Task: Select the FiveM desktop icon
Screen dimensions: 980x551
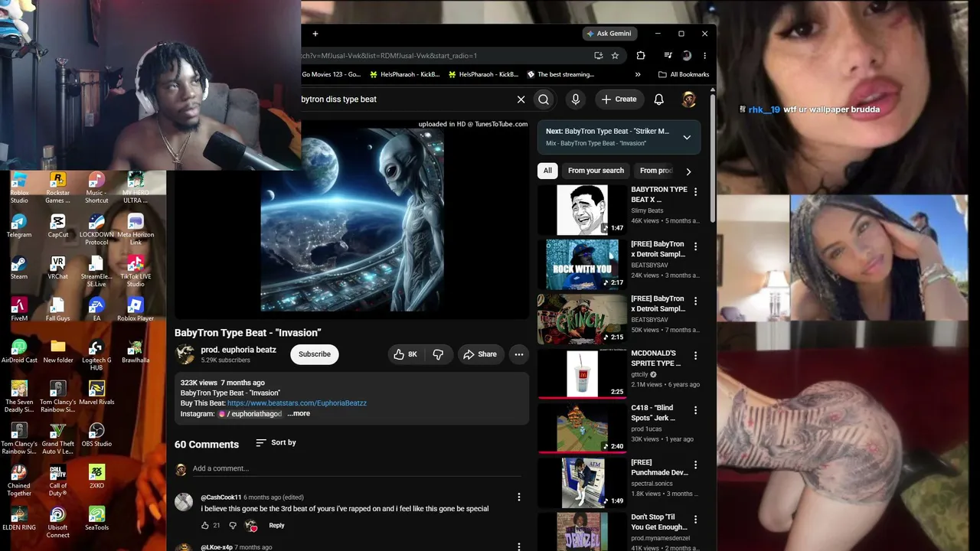Action: [x=19, y=310]
